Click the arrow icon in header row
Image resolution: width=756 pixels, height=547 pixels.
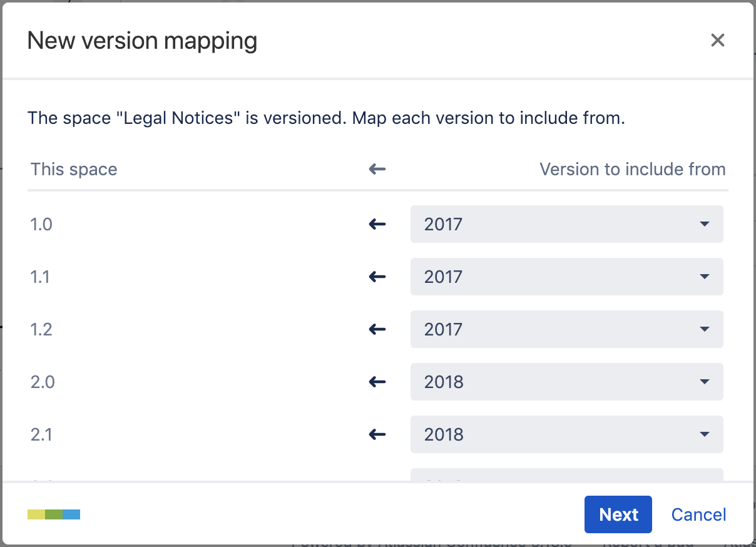377,169
